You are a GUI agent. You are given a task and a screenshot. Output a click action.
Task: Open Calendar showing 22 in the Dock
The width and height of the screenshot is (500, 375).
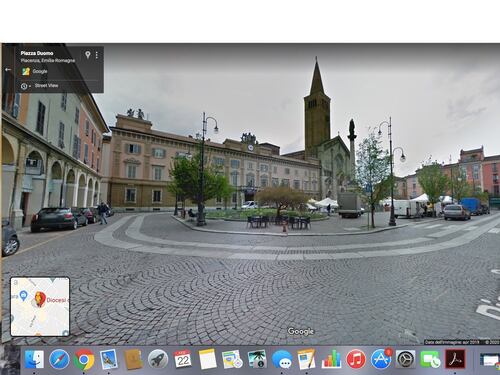coord(182,359)
